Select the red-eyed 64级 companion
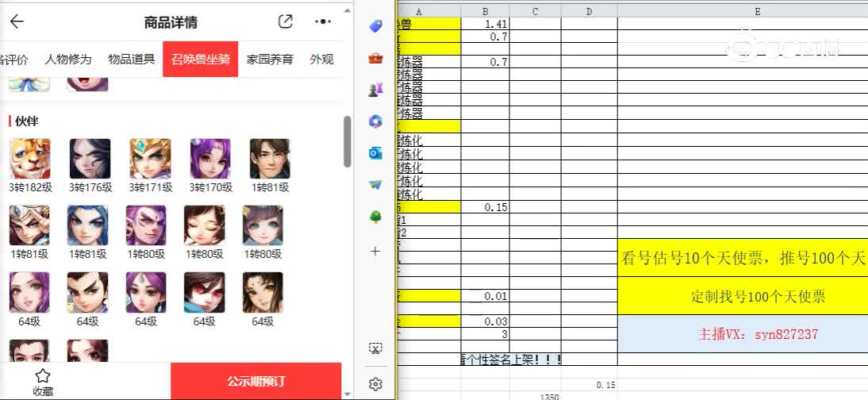The image size is (868, 400). (204, 293)
